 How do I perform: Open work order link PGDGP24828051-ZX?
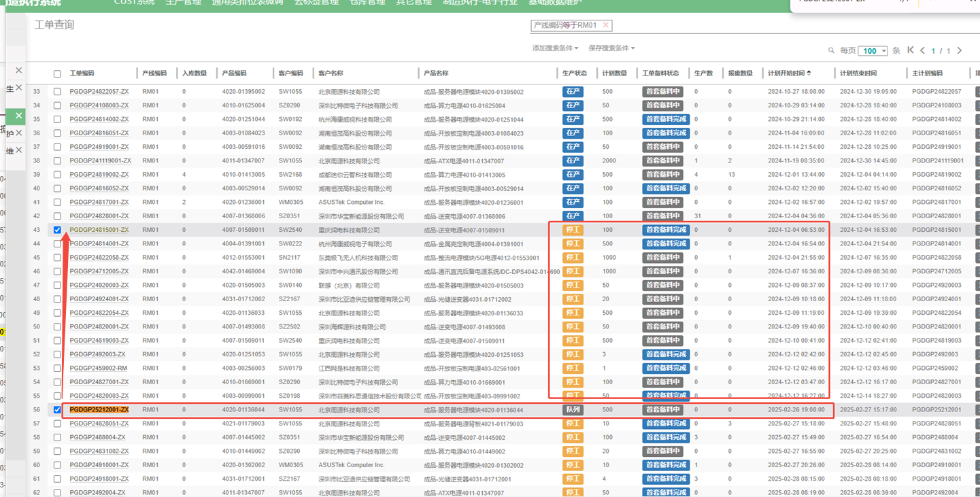99,424
